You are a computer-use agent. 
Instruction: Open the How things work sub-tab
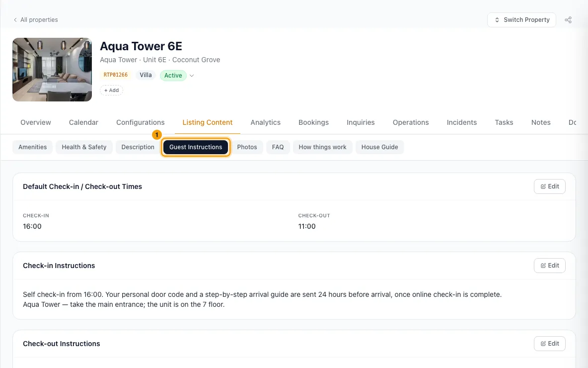tap(322, 147)
